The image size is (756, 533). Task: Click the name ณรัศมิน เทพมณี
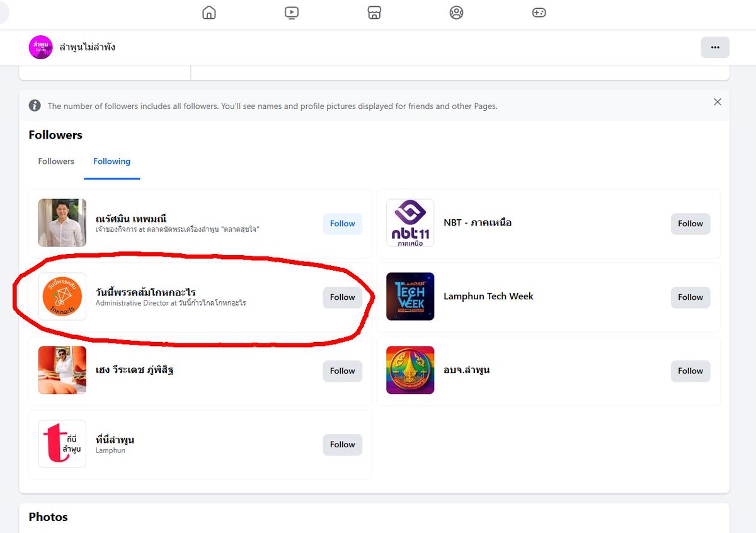[x=131, y=219]
